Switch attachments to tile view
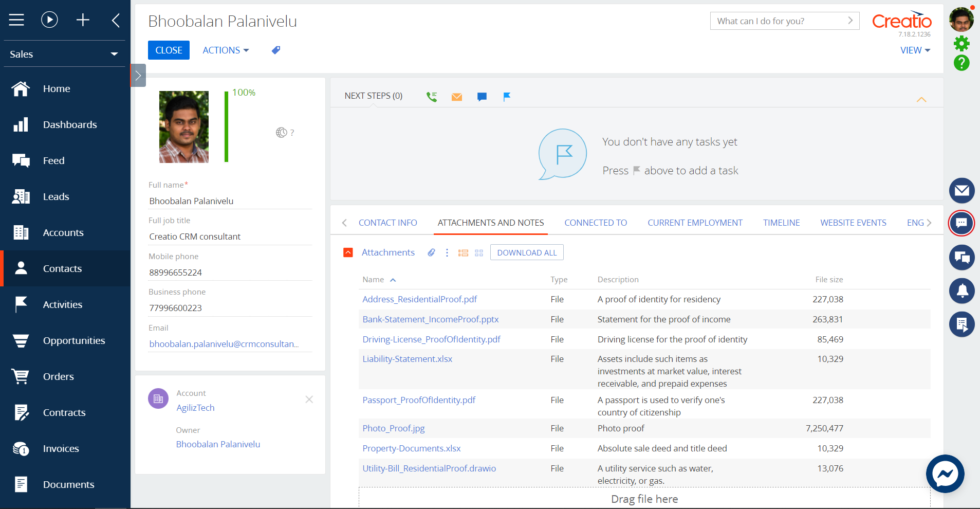This screenshot has height=509, width=980. pos(479,253)
